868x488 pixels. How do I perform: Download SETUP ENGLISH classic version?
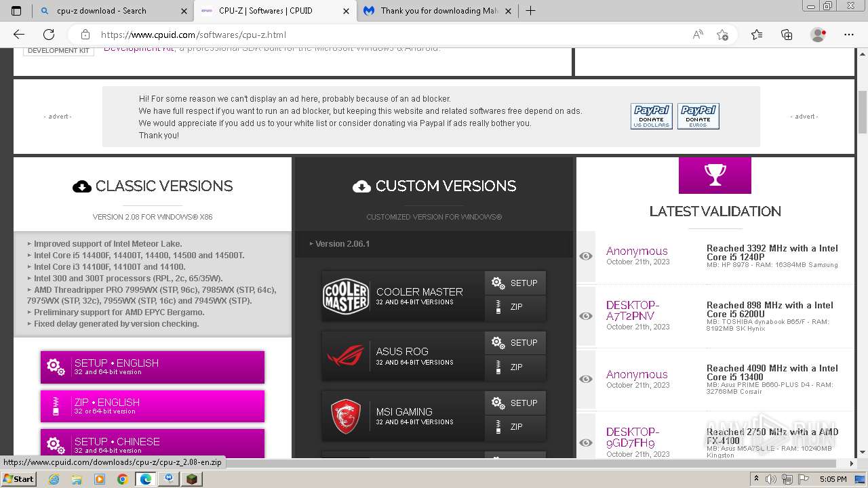click(153, 367)
